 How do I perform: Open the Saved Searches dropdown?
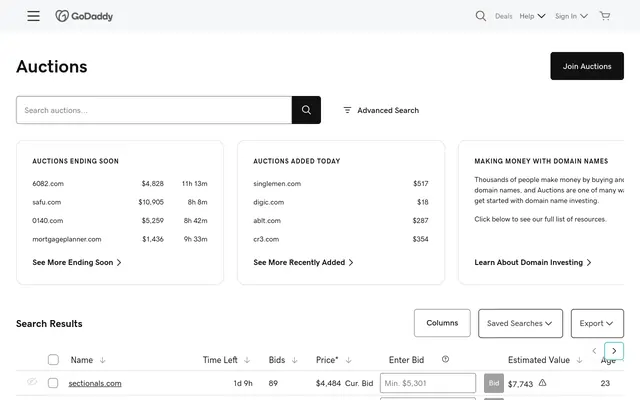point(520,323)
